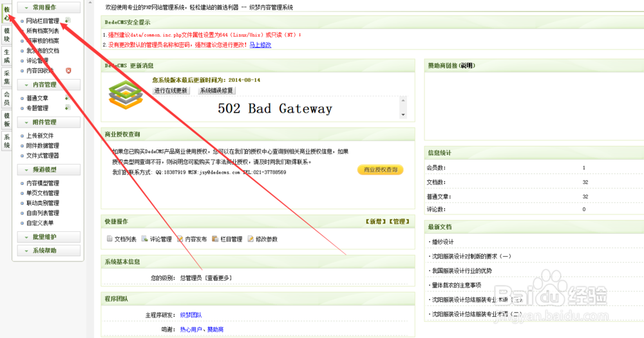This screenshot has width=644, height=338.
Task: Open the 文档列表 quick action icon
Action: (x=109, y=239)
